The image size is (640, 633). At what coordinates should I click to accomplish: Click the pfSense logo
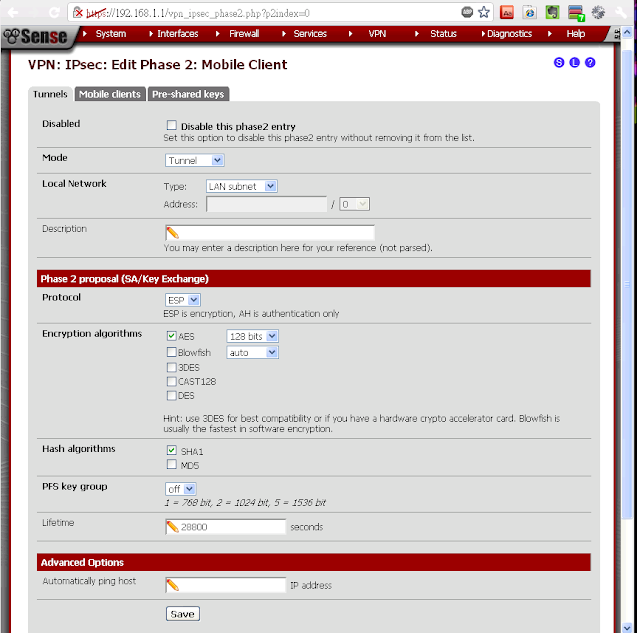[x=36, y=37]
